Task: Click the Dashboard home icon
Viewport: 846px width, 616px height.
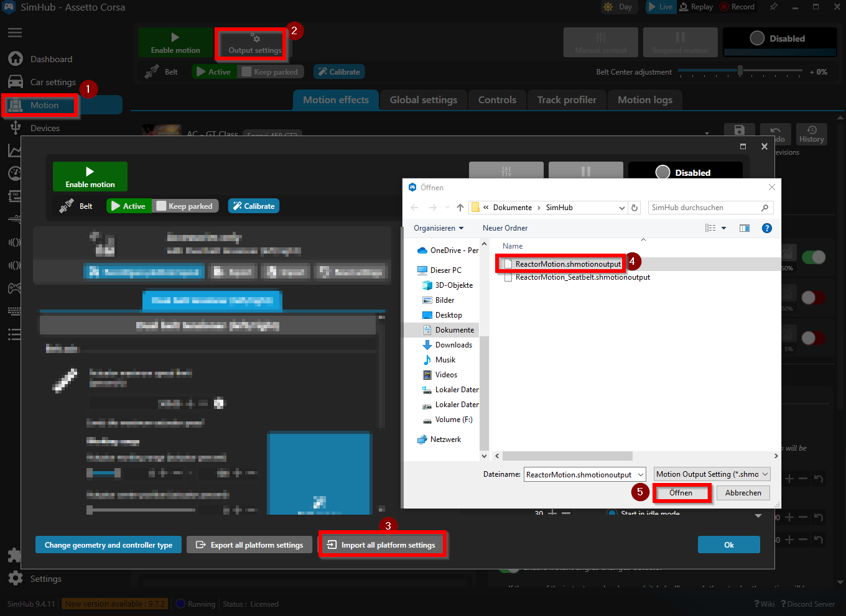Action: [x=15, y=58]
